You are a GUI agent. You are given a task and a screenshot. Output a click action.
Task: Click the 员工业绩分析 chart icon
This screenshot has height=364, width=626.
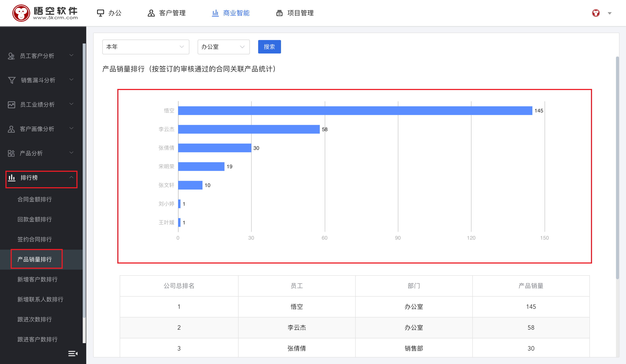coord(11,104)
